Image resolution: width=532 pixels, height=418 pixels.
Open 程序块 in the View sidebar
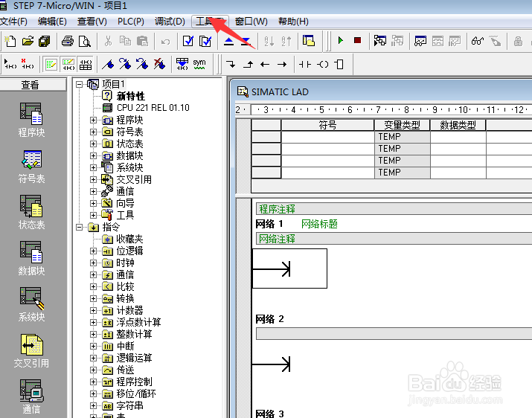(31, 120)
